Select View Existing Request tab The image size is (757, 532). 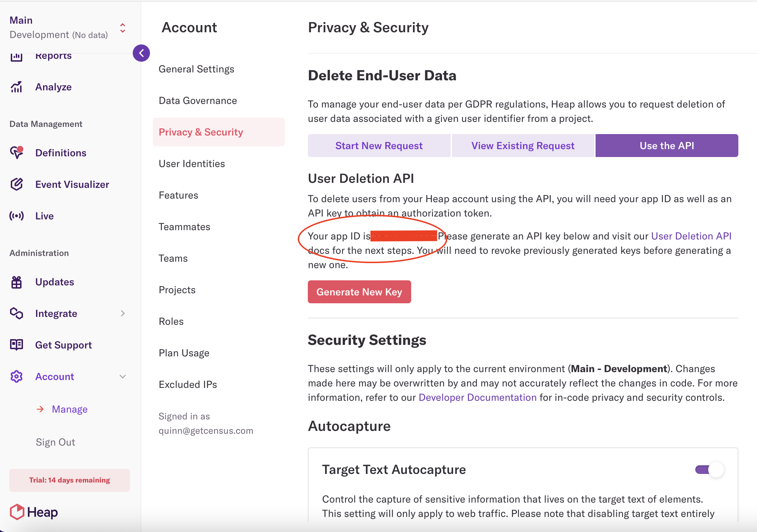pyautogui.click(x=523, y=146)
